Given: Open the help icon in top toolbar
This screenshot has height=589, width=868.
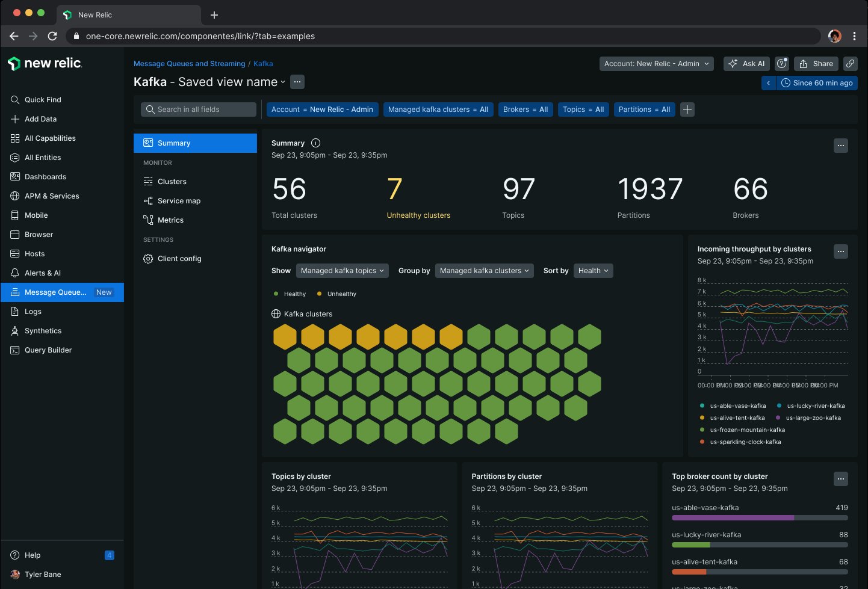Looking at the screenshot, I should click(782, 64).
